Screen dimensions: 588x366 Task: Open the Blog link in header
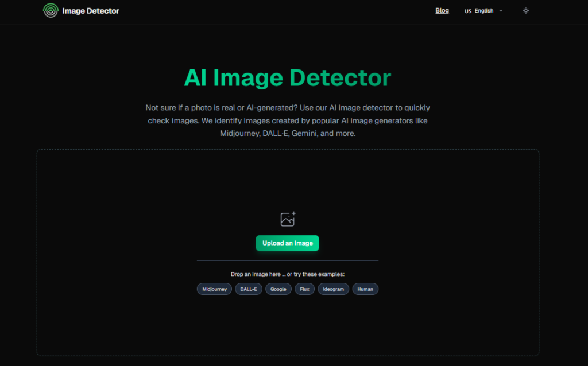(x=442, y=10)
